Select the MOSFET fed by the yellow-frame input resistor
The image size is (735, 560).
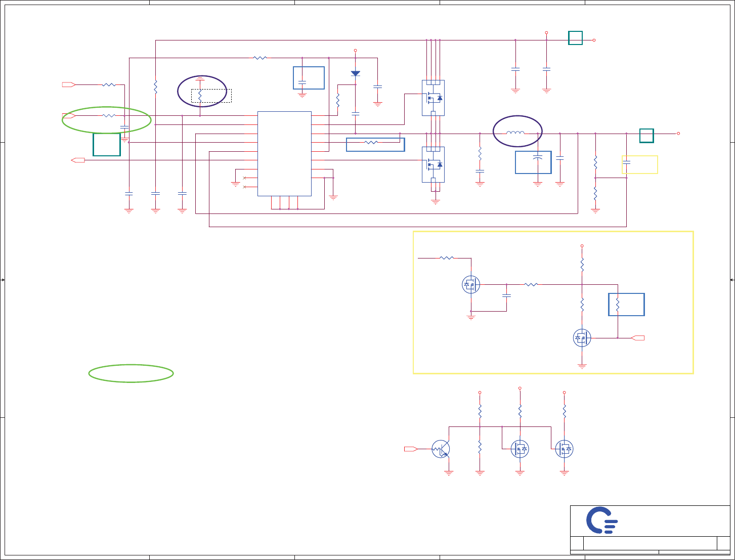tap(471, 285)
